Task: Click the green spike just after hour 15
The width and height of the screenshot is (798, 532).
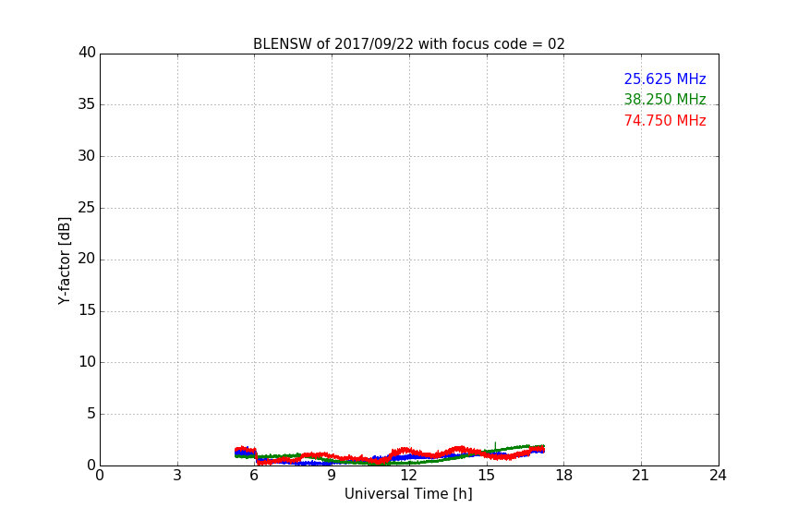Action: point(495,446)
